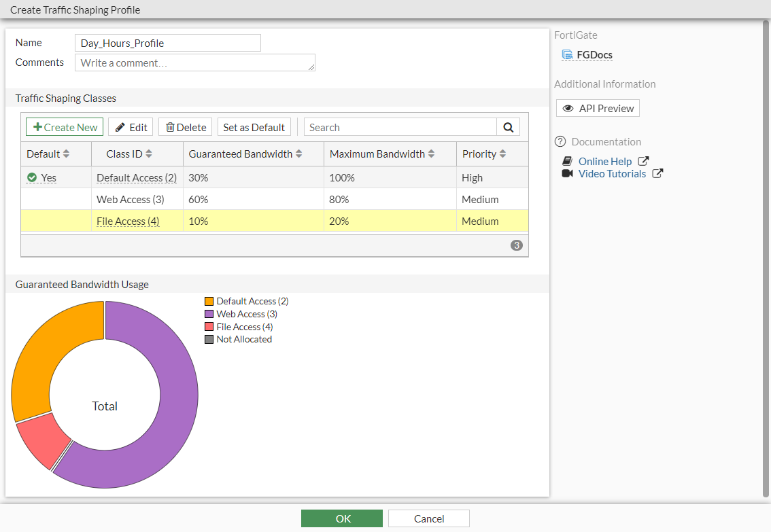
Task: Click the Documentation question mark icon
Action: coord(560,141)
